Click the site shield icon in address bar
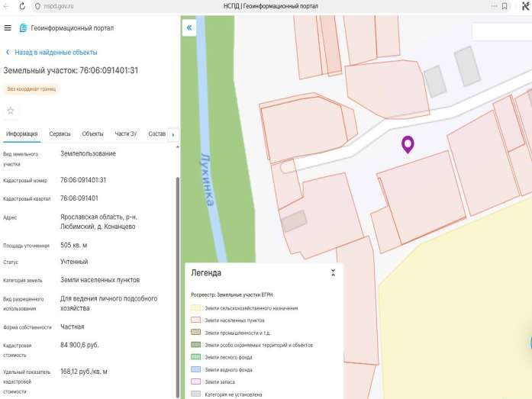The height and width of the screenshot is (399, 532). pyautogui.click(x=37, y=6)
